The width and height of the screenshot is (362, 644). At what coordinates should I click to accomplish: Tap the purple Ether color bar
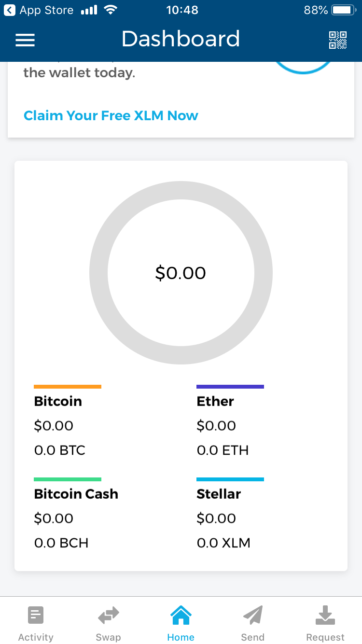tap(230, 387)
